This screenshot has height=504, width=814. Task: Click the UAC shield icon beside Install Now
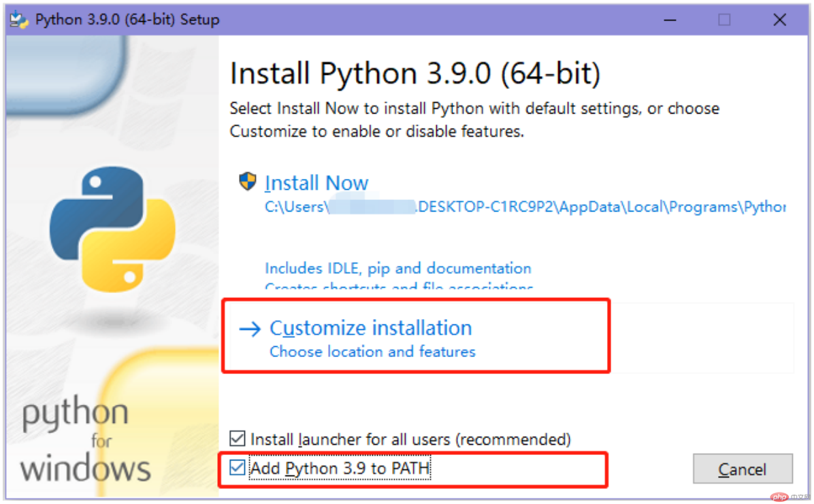248,181
